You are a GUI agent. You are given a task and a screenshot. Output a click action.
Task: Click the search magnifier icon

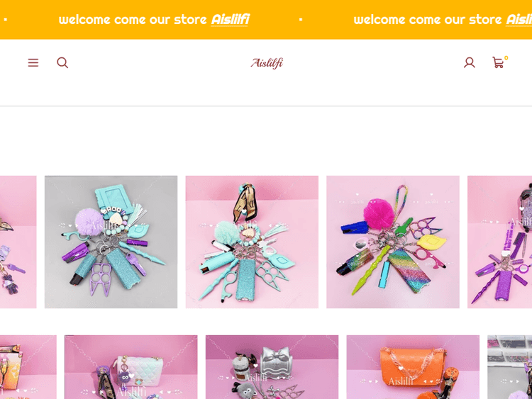click(62, 62)
